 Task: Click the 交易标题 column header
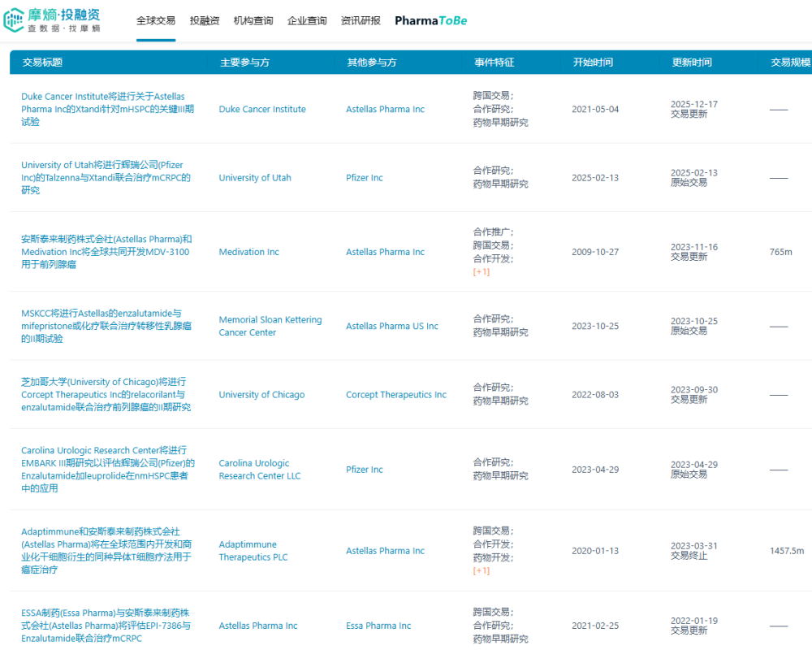tap(42, 63)
